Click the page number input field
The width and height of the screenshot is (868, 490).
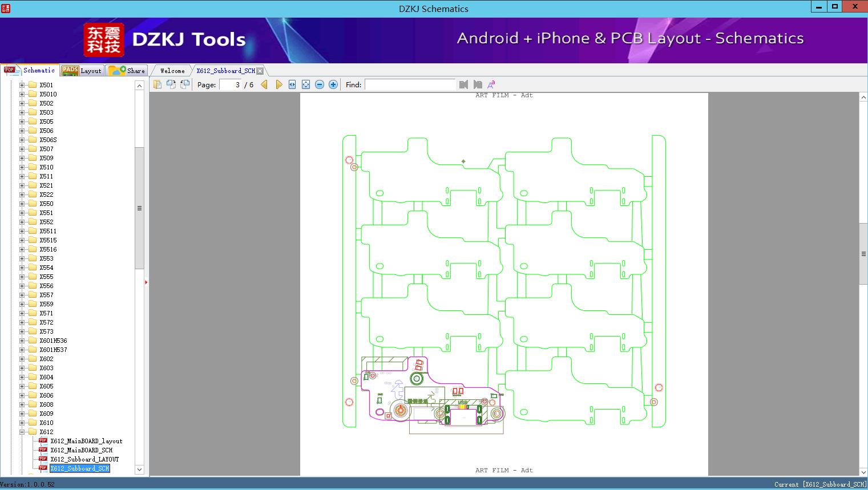[x=230, y=84]
